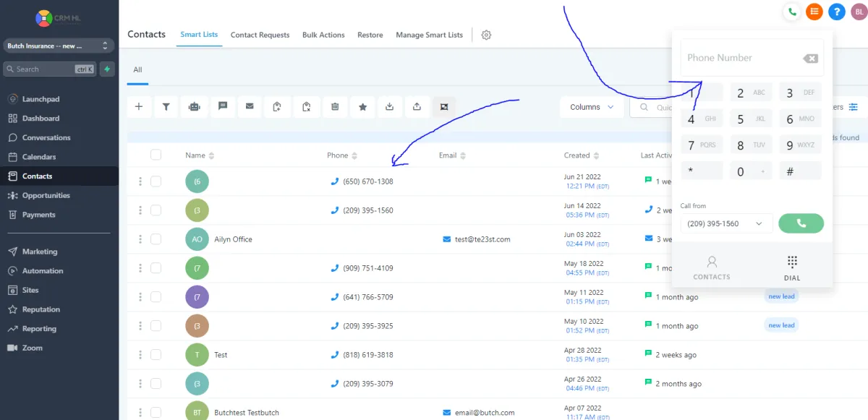The width and height of the screenshot is (868, 420).
Task: Click the Butchtest Testbutch BT avatar
Action: click(197, 413)
